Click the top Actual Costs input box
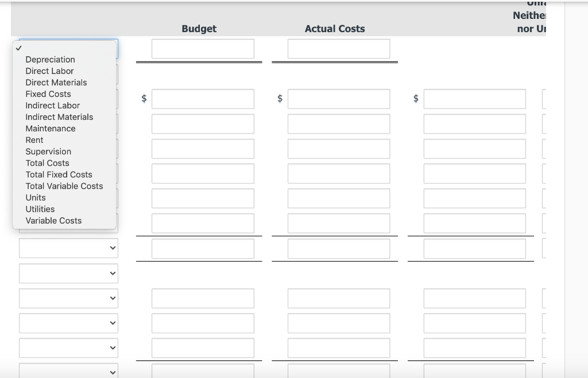Image resolution: width=588 pixels, height=378 pixels. click(x=339, y=48)
